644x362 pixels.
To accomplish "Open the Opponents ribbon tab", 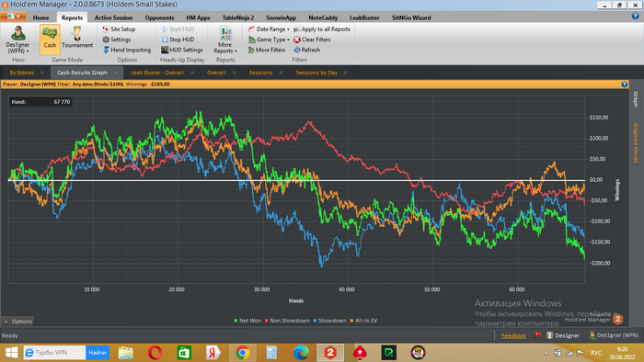I will coord(159,17).
